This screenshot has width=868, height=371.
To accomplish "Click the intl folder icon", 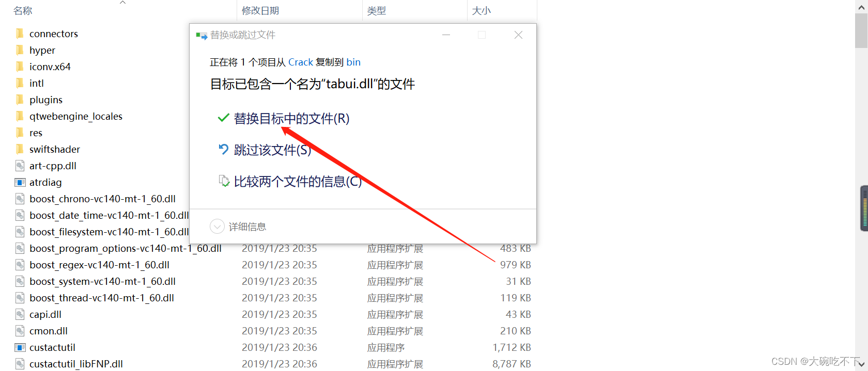I will click(20, 83).
